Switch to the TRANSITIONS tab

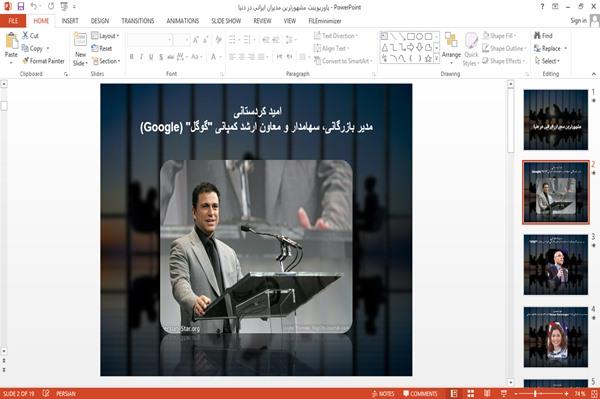138,21
